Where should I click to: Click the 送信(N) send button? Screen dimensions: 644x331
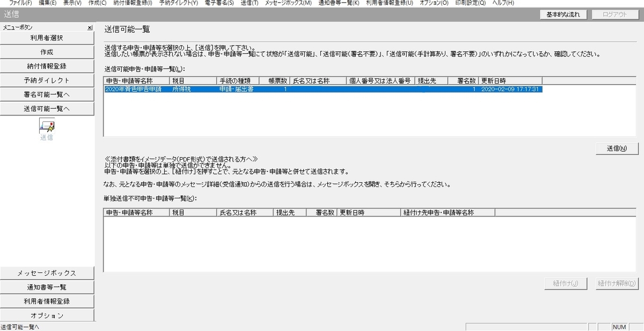[x=616, y=148]
